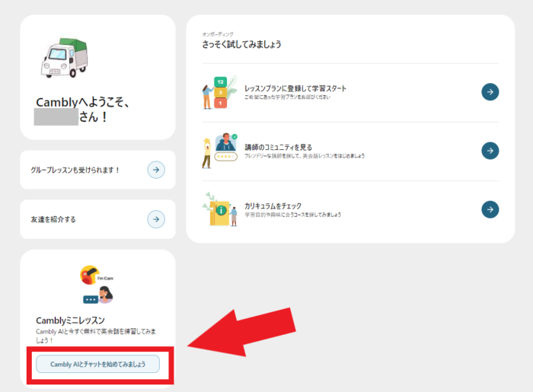The image size is (533, 392).
Task: Click arrow next to 講師のコミュニティを見る
Action: click(490, 151)
